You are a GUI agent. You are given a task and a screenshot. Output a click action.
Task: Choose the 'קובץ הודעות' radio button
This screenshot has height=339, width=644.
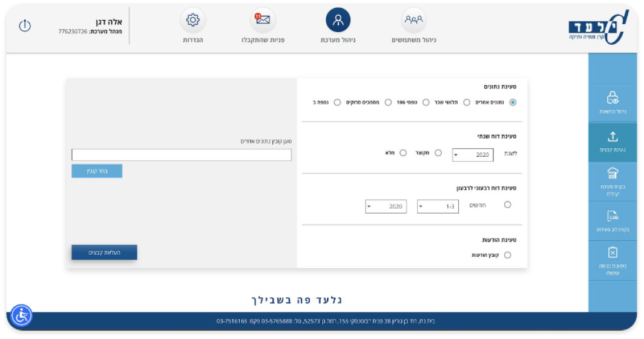point(507,255)
